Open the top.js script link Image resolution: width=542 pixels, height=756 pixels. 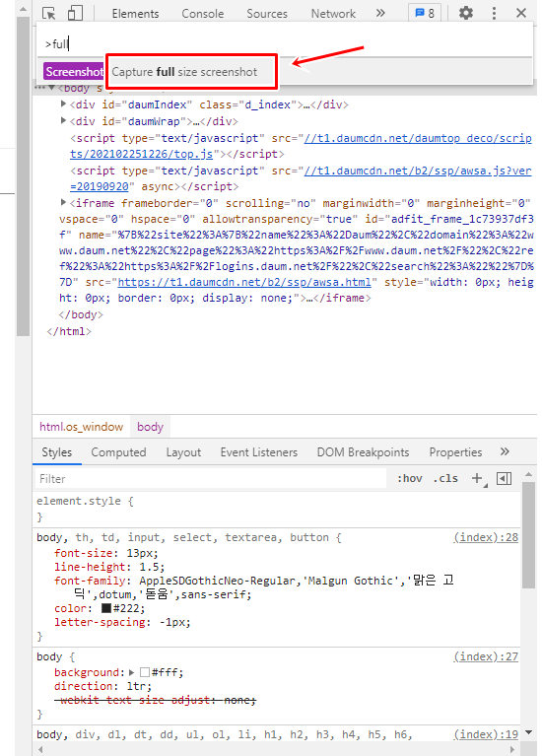tap(301, 146)
